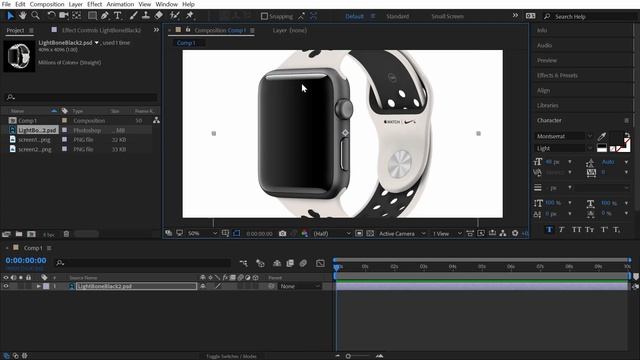Toggle Faux Bold in Character panel
This screenshot has height=360, width=640.
[549, 230]
